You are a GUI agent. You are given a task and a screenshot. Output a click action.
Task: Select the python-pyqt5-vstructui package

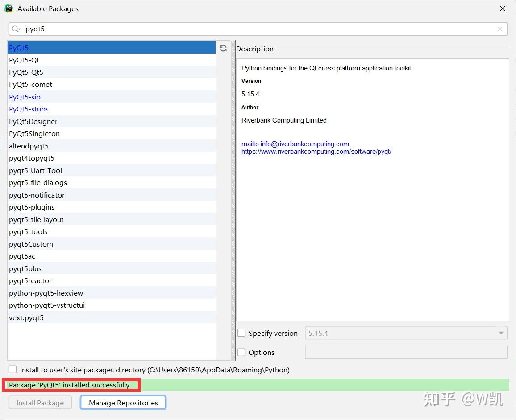pyautogui.click(x=112, y=305)
